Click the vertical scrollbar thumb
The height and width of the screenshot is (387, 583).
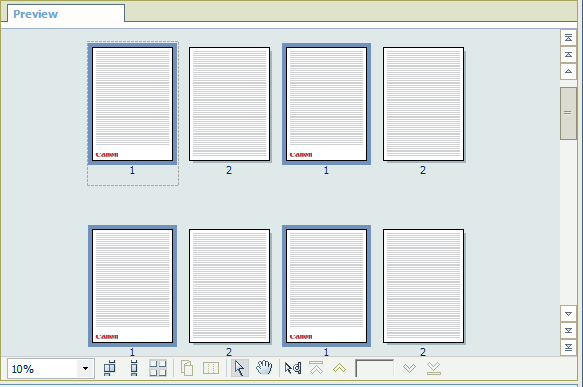point(568,113)
